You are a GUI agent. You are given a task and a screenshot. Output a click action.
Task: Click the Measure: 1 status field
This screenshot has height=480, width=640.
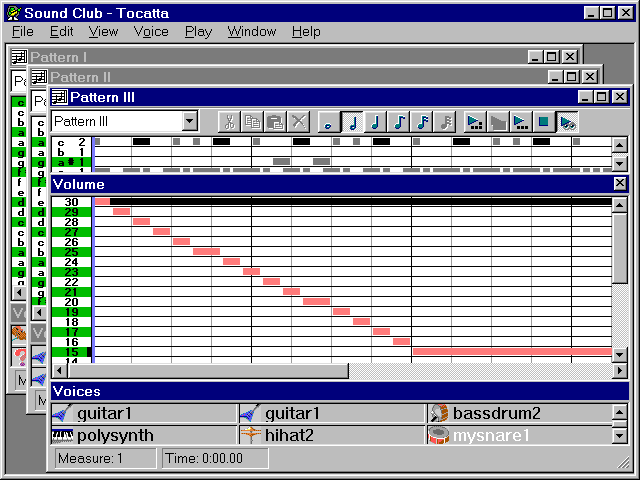click(x=105, y=458)
